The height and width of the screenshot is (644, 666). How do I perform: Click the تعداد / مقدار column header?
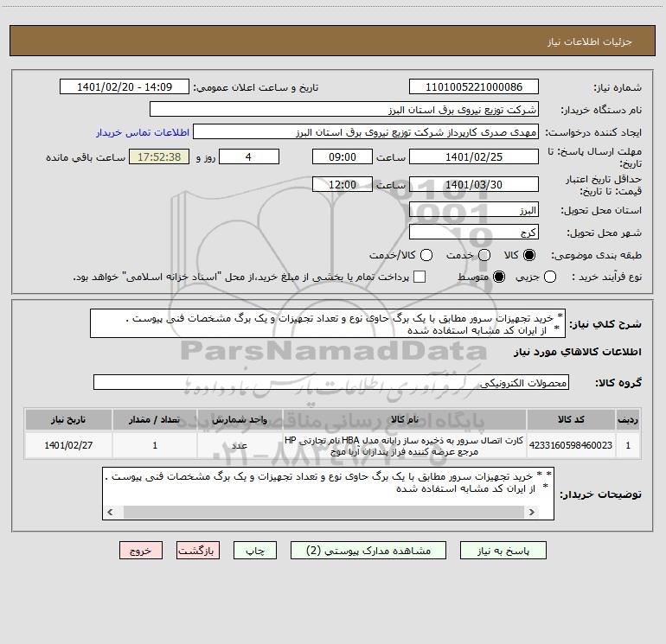[x=155, y=419]
